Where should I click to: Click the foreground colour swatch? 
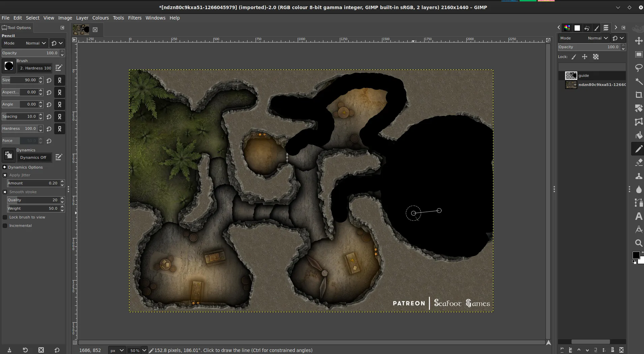pos(636,255)
